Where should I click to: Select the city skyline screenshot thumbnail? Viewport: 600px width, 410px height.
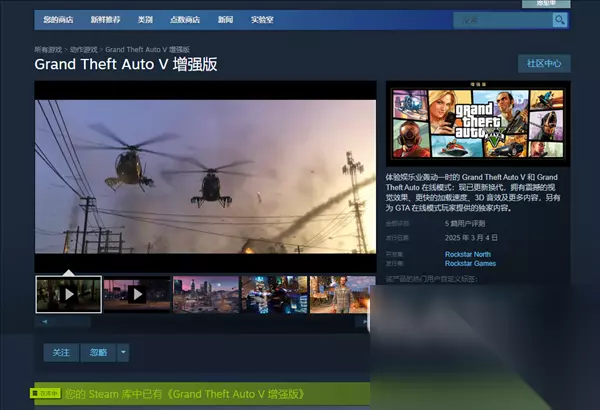(206, 294)
